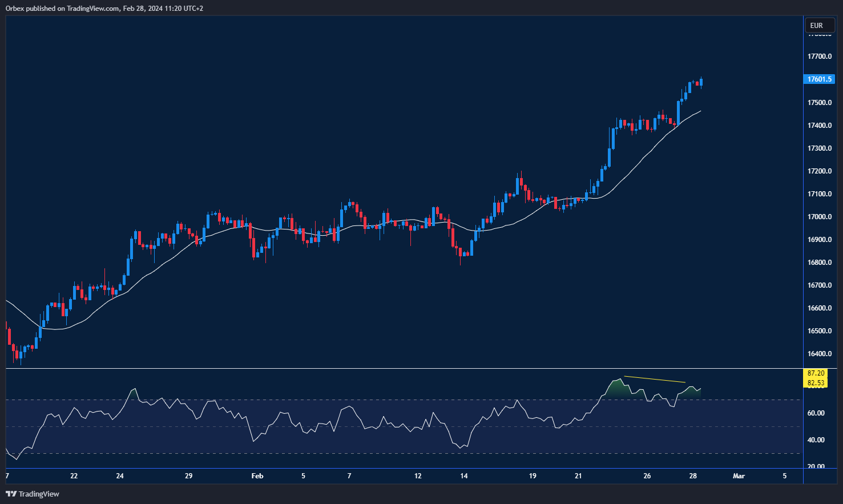Open the EUR currency selector
Viewport: 843px width, 504px height.
click(x=817, y=26)
